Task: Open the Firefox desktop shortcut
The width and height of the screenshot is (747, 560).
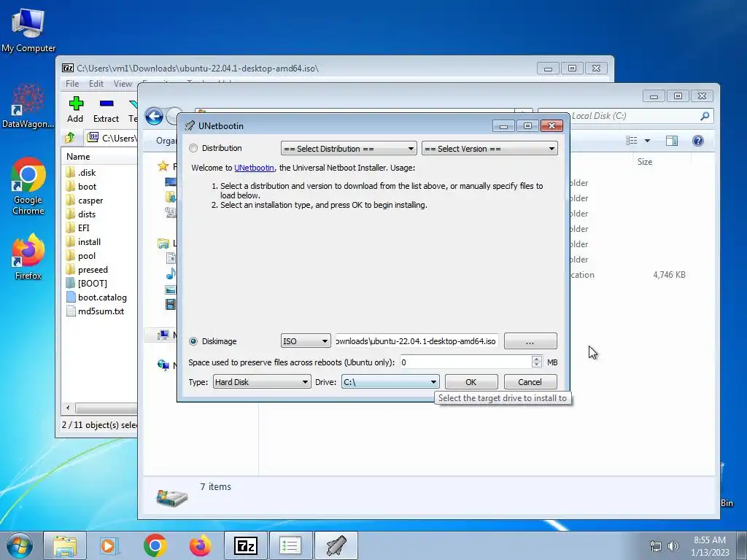Action: [x=28, y=256]
